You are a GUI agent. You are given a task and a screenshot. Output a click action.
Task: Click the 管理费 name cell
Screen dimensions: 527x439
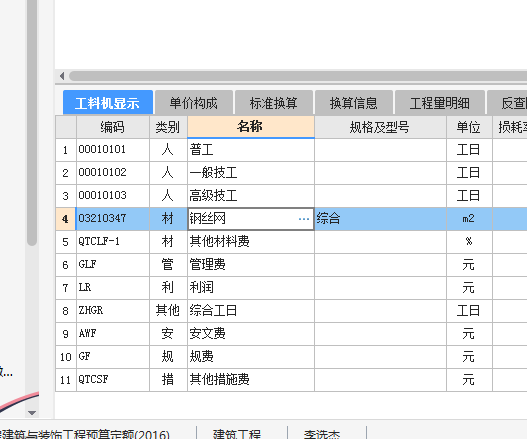pyautogui.click(x=251, y=265)
